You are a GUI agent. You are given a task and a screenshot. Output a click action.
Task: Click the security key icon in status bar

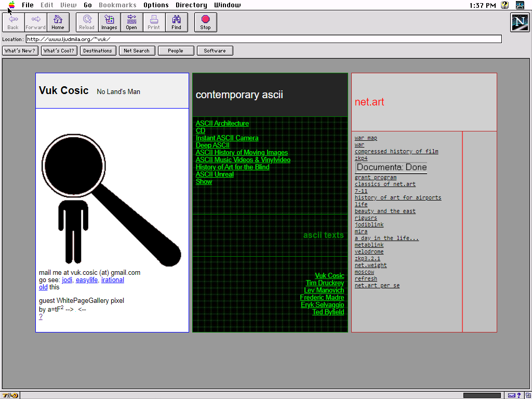pos(10,395)
